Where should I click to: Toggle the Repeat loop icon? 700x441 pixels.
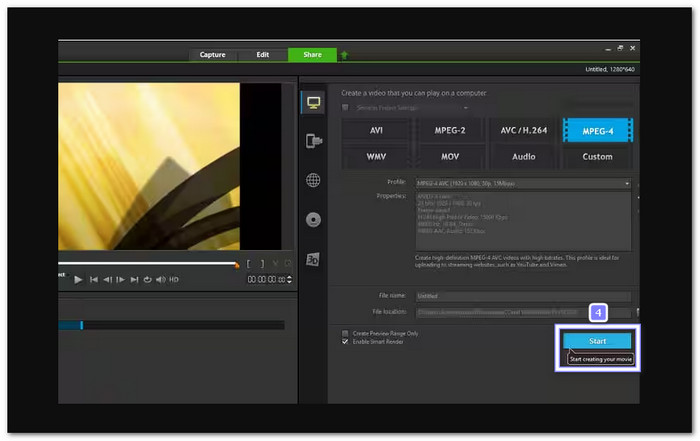coord(147,279)
